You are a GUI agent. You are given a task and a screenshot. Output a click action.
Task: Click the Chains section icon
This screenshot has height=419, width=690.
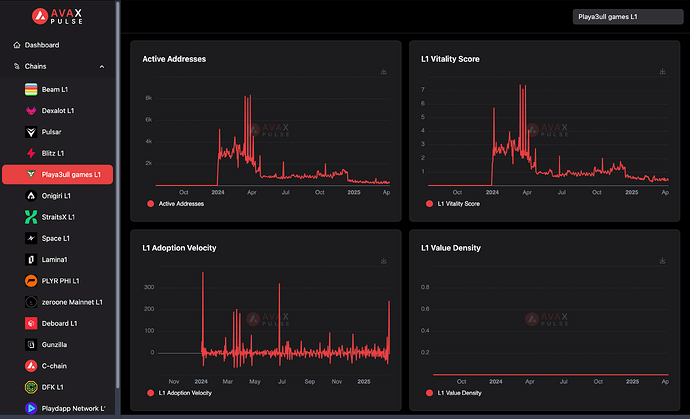(17, 66)
